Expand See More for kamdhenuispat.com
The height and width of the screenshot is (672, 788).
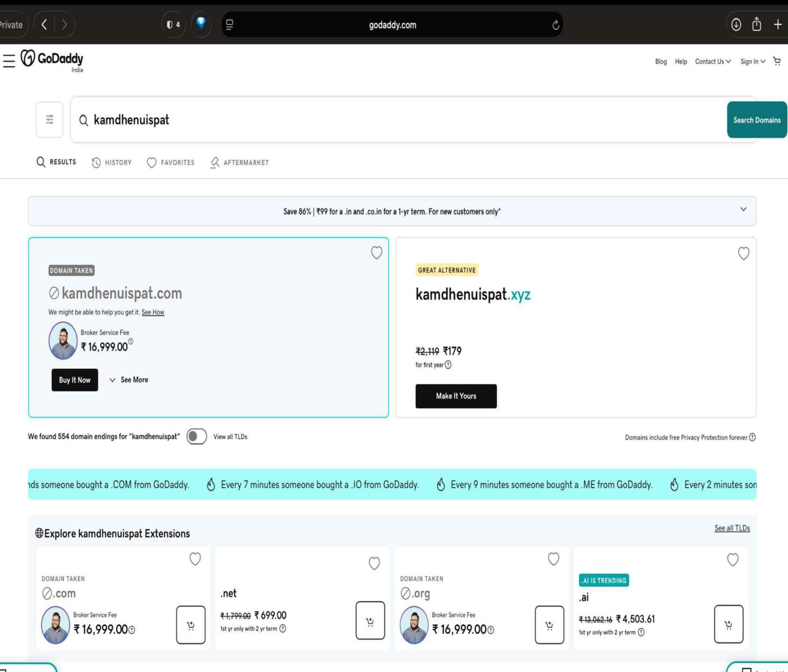[129, 380]
